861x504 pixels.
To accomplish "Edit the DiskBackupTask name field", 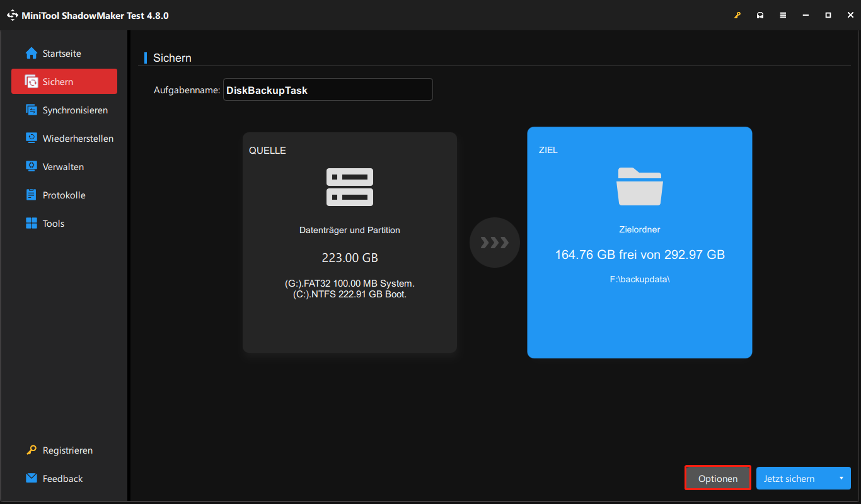I will click(x=328, y=89).
